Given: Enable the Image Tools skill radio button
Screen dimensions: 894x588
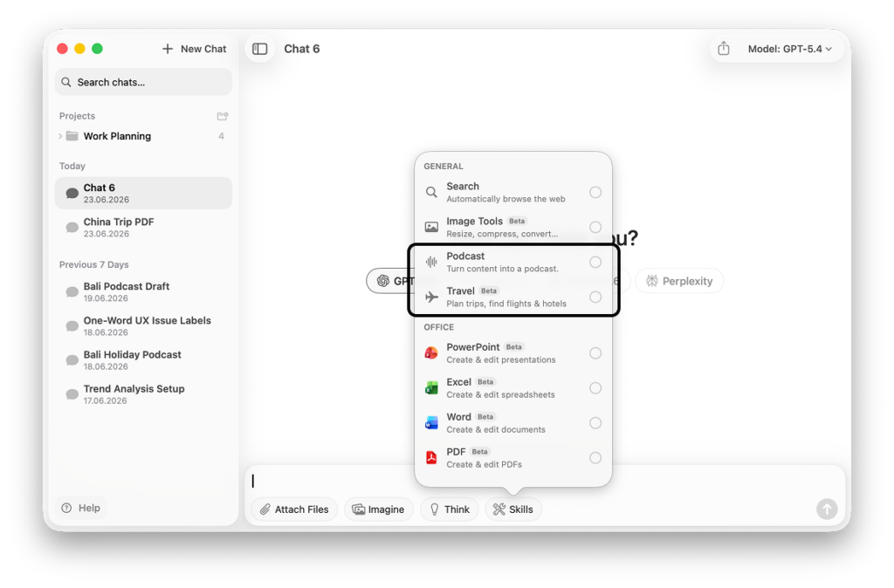Looking at the screenshot, I should pyautogui.click(x=595, y=228).
